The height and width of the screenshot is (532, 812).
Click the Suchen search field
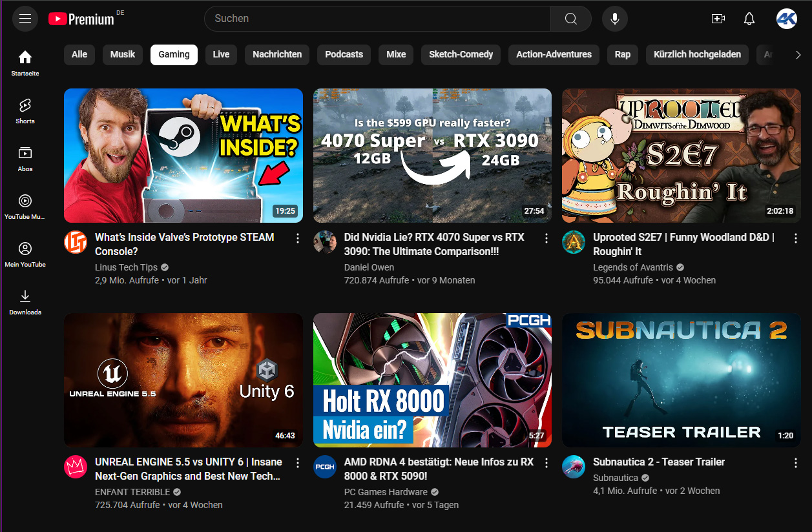coord(377,19)
